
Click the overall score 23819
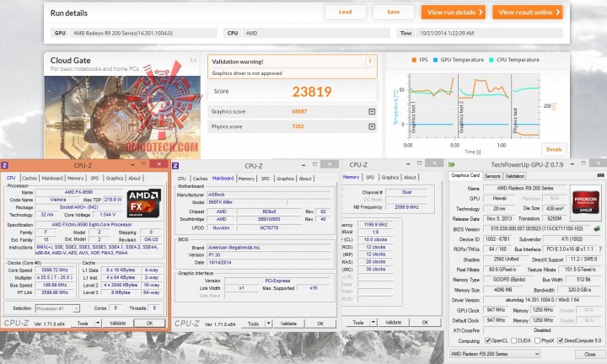[312, 92]
